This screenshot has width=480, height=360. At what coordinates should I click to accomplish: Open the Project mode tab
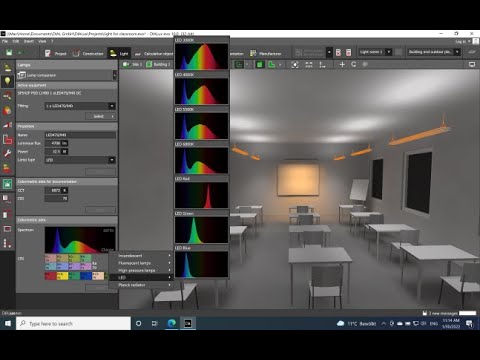(x=56, y=53)
